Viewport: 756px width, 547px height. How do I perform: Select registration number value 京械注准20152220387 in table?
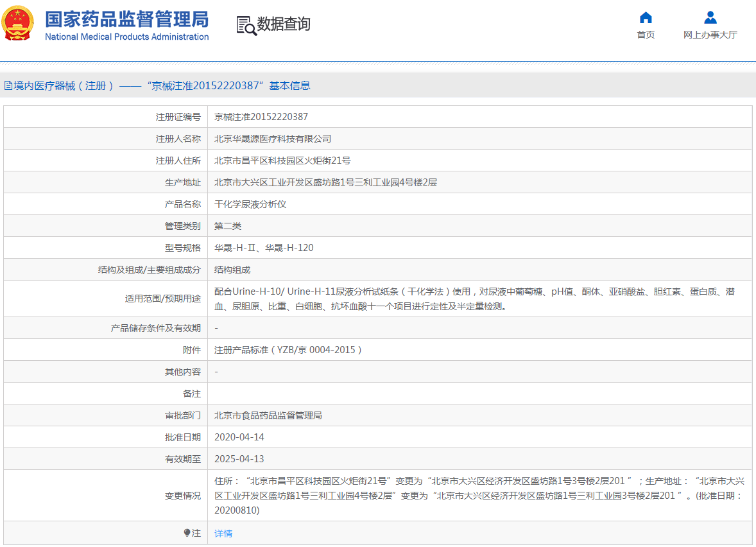(x=261, y=117)
